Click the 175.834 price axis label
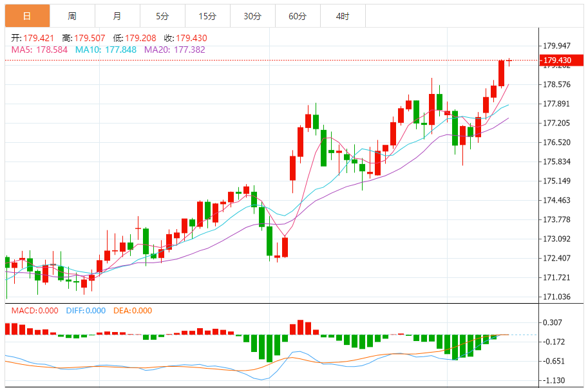 [x=557, y=162]
